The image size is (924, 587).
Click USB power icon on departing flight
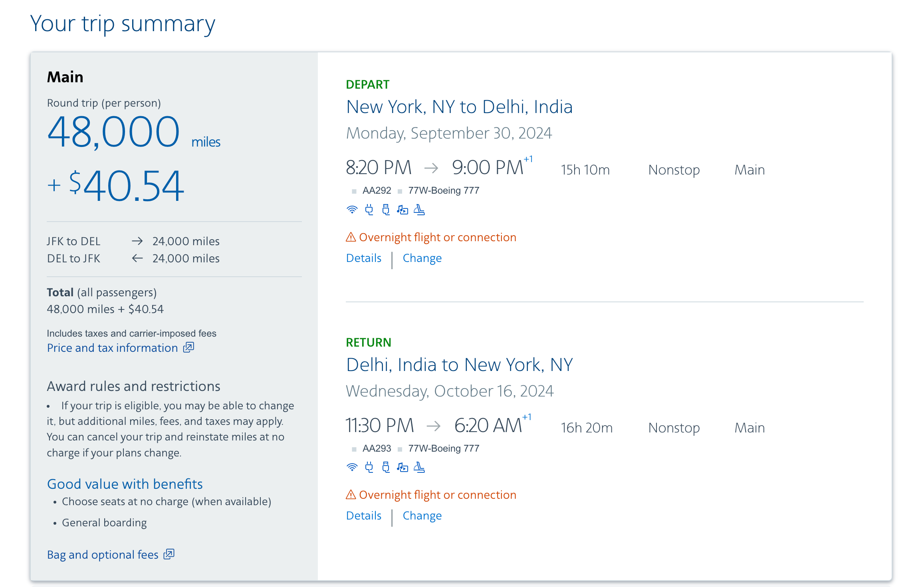pyautogui.click(x=386, y=210)
